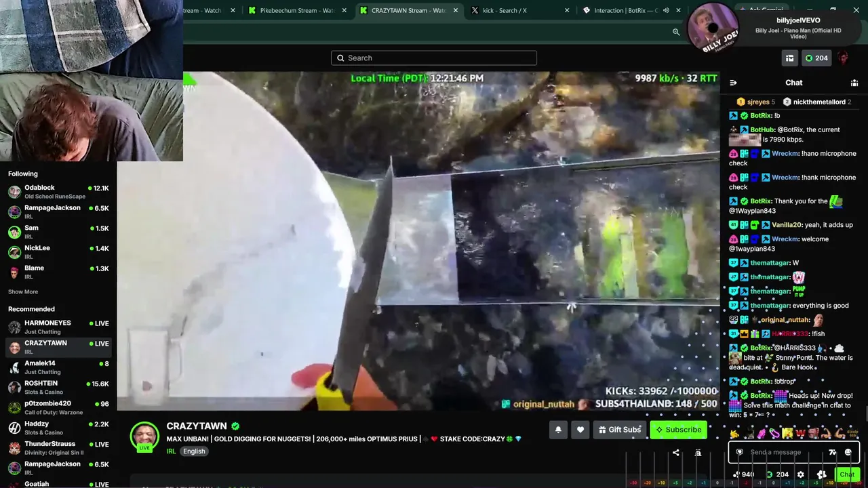Open CRAZYTAWN in the Recommended list
The image size is (868, 488).
pyautogui.click(x=58, y=347)
